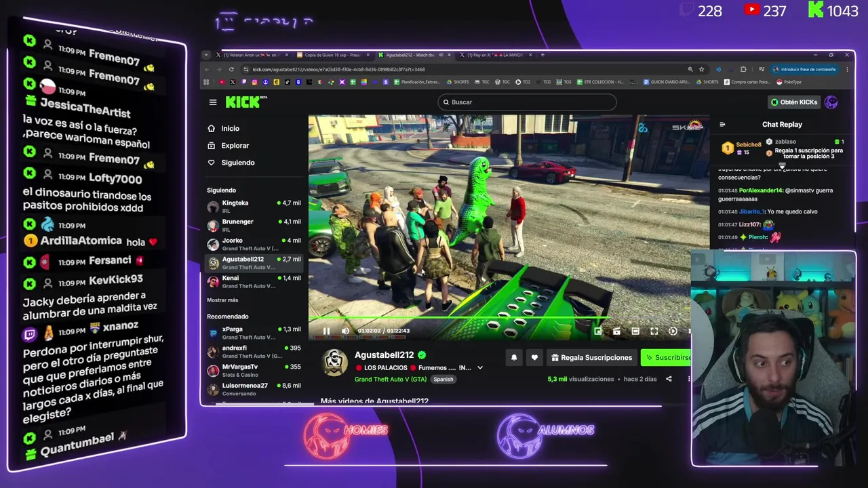This screenshot has width=868, height=488.
Task: Open xParga recommended channel
Action: (x=254, y=333)
